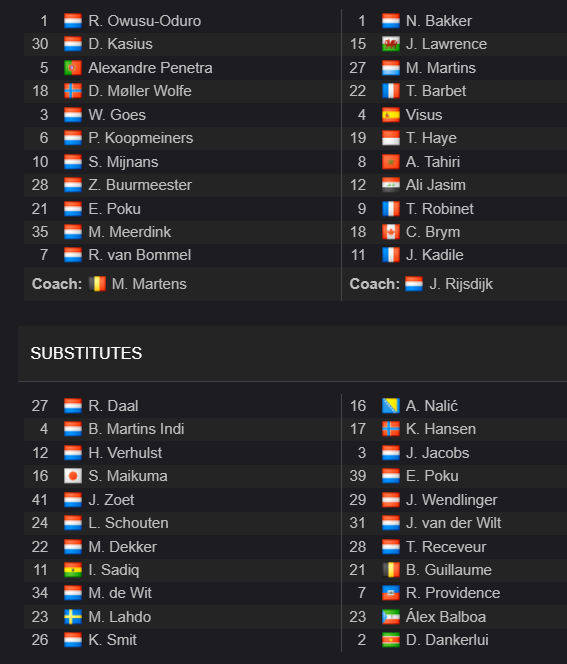Select substitute B. Martins Indi
The height and width of the screenshot is (664, 567).
(136, 429)
